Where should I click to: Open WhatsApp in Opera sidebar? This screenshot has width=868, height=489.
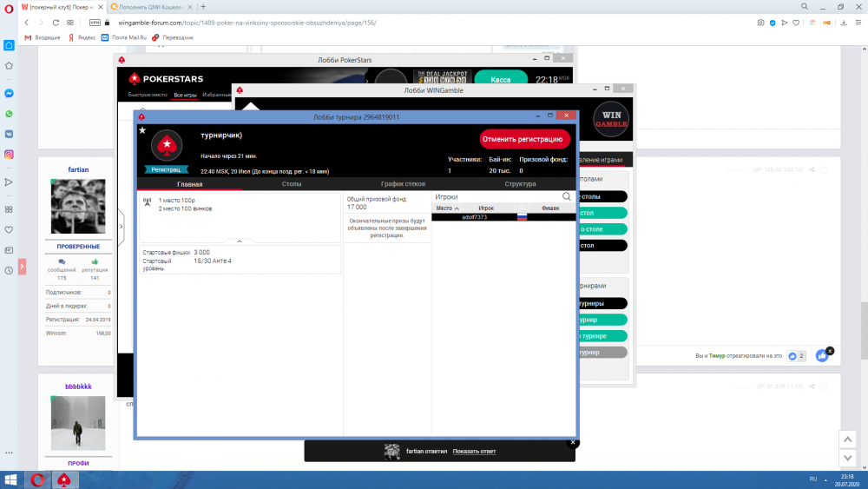tap(9, 114)
